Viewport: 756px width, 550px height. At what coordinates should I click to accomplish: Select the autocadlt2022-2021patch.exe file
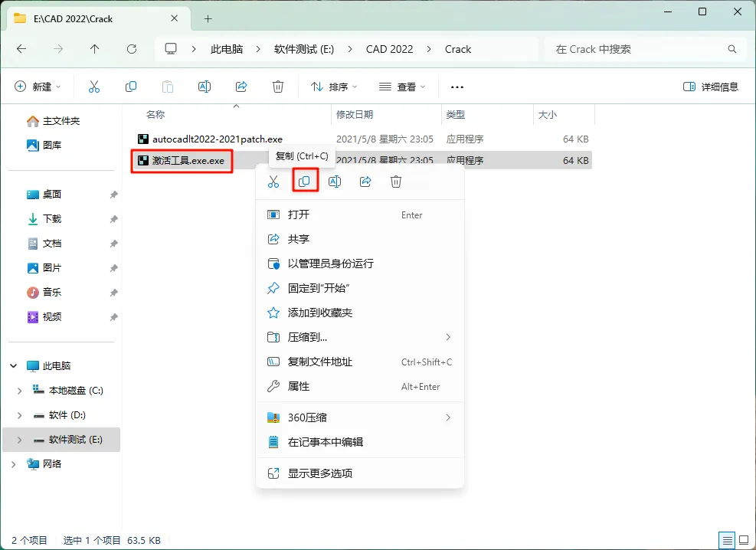point(217,139)
